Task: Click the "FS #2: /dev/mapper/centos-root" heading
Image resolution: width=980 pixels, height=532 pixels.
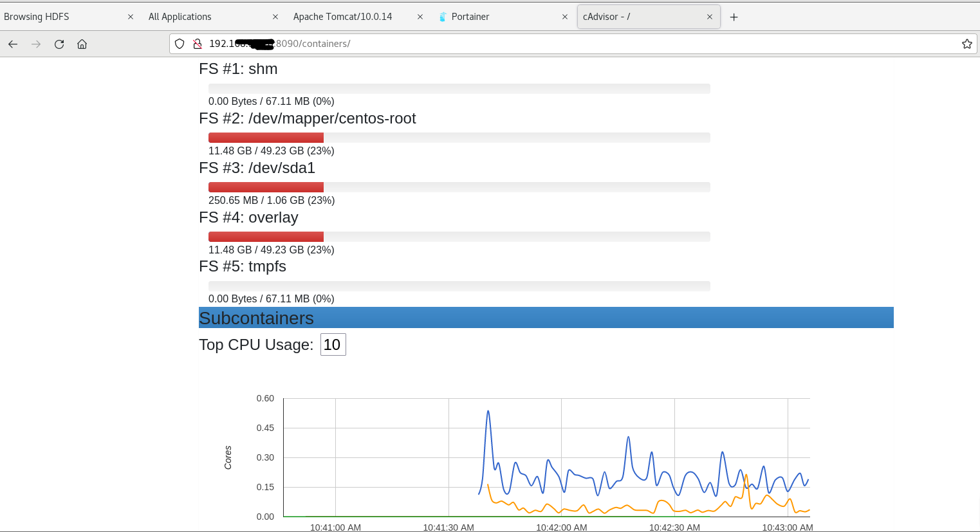Action: (308, 118)
